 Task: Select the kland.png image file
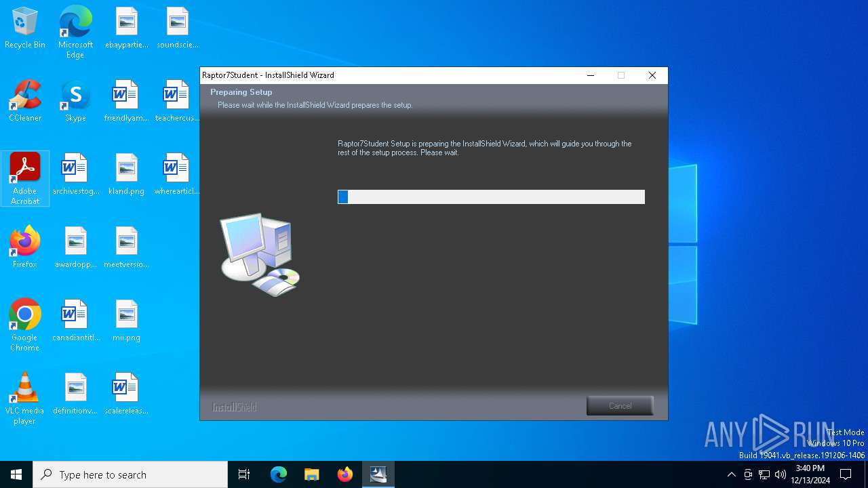click(x=126, y=175)
